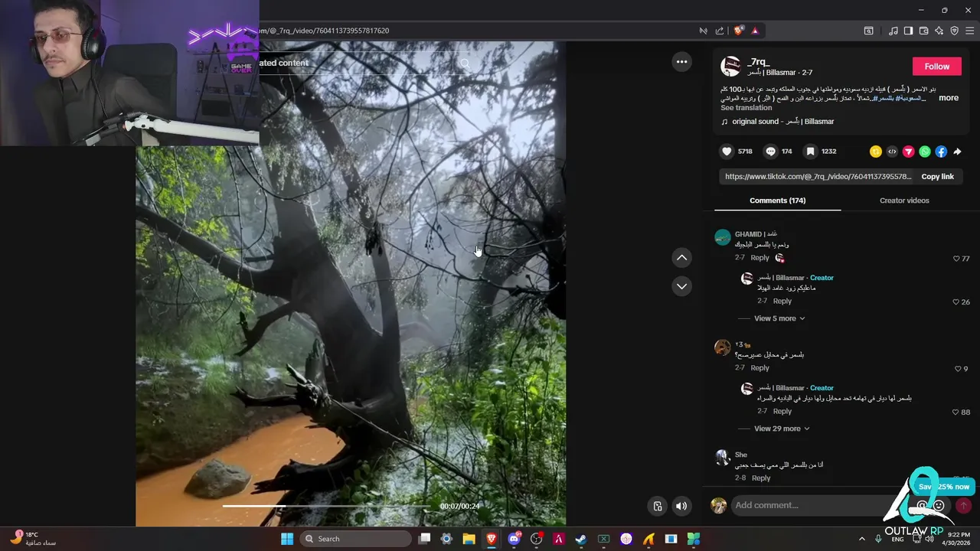
Task: Open the video three-dot options menu
Action: (681, 62)
